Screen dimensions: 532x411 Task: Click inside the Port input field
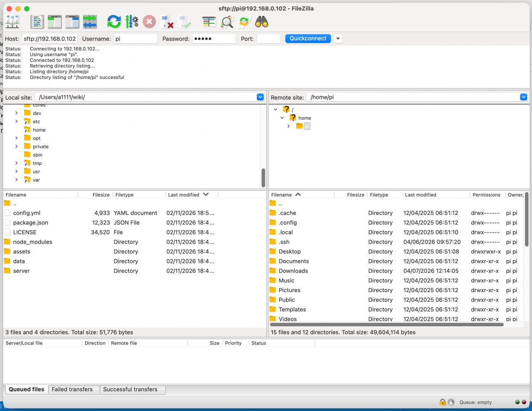[x=268, y=38]
